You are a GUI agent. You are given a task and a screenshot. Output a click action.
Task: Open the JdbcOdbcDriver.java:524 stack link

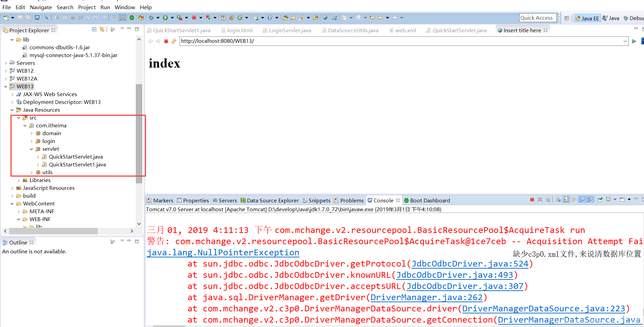point(470,264)
